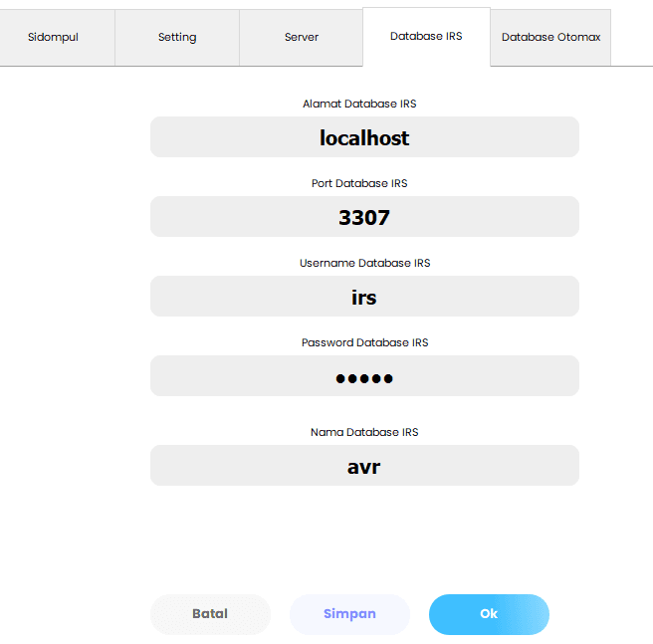The height and width of the screenshot is (644, 653).
Task: Click the "Username Database IRS" label text
Action: 365,263
